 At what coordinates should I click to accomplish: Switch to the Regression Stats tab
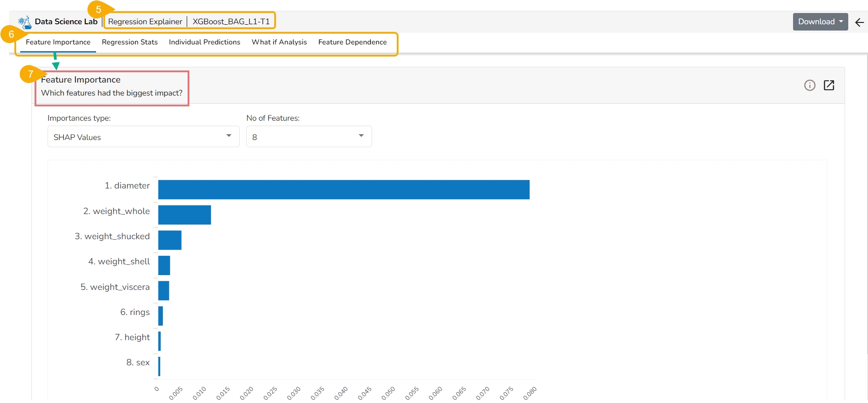click(x=130, y=42)
